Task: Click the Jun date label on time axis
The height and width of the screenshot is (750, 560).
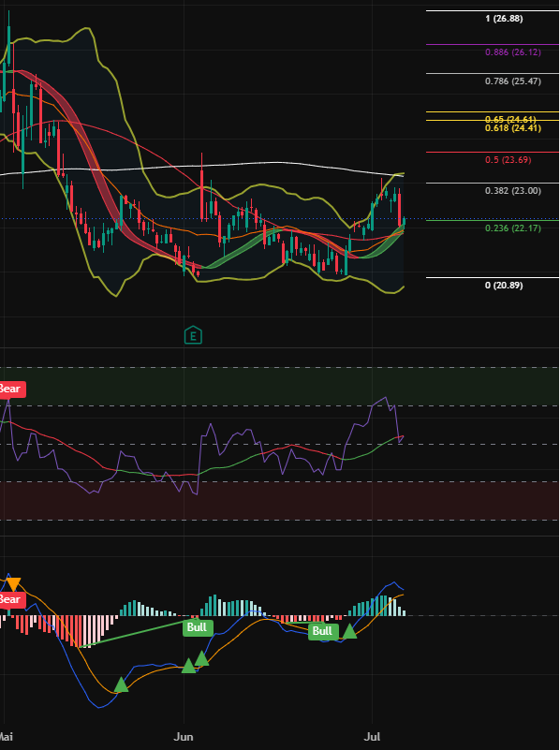Action: (184, 737)
